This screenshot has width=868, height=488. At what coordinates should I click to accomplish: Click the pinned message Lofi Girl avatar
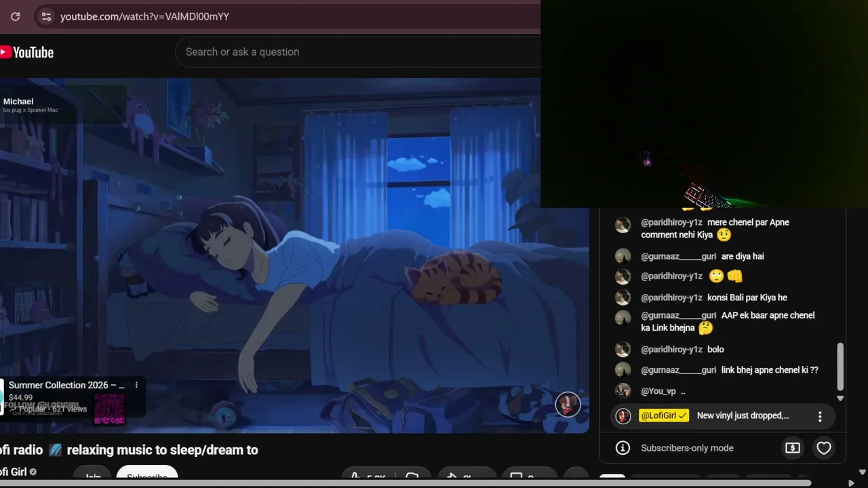623,415
